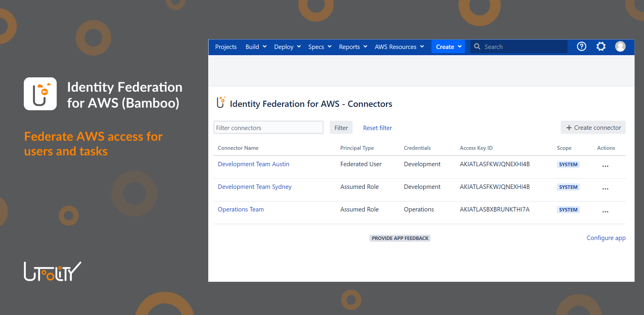Expand the Create dropdown
This screenshot has height=315, width=644.
click(448, 47)
